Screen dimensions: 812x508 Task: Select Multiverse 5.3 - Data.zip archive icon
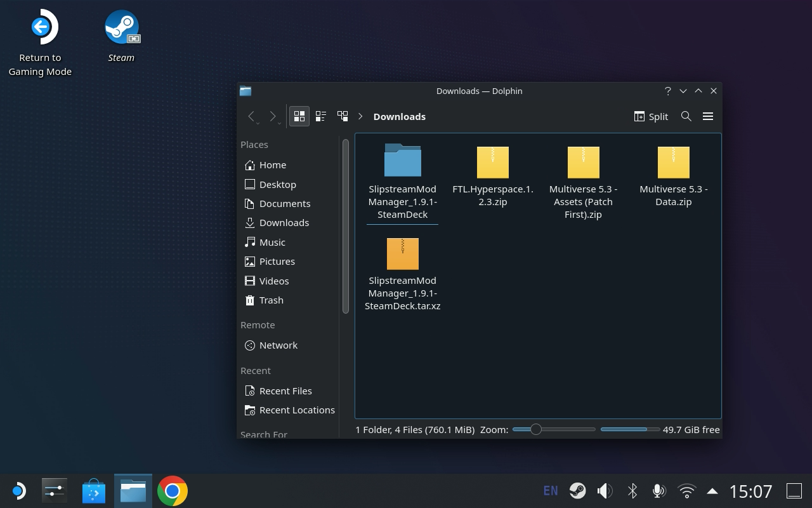pyautogui.click(x=674, y=162)
